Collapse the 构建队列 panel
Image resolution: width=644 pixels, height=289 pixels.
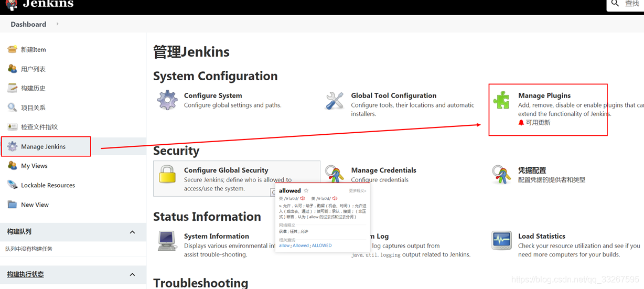pos(132,232)
